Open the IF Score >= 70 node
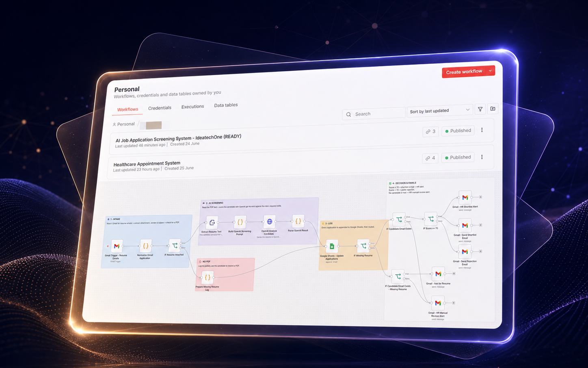This screenshot has width=588, height=368. (430, 219)
